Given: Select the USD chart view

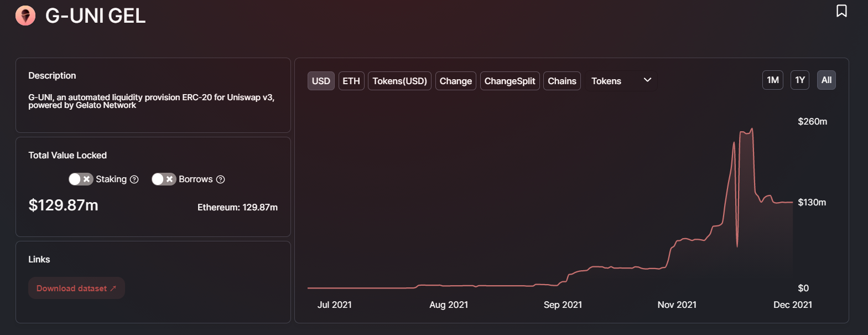Looking at the screenshot, I should [x=321, y=81].
